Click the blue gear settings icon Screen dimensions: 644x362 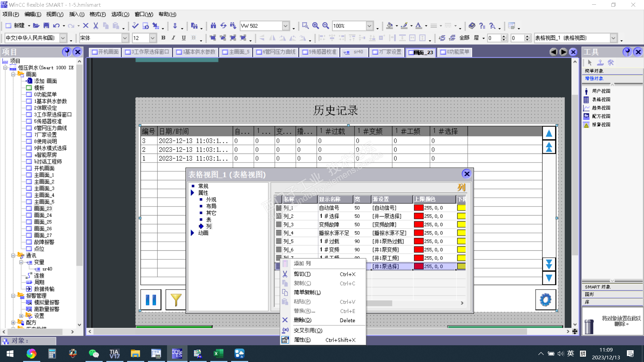pos(545,300)
